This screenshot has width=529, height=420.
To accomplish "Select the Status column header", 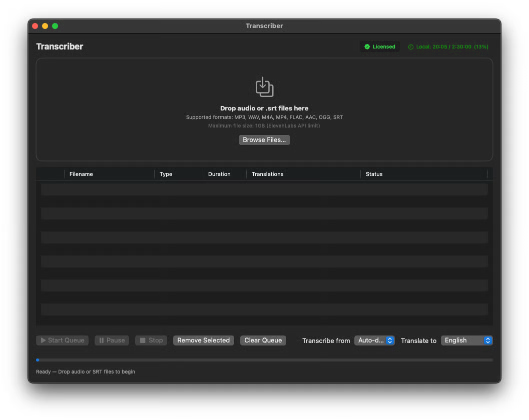I will pyautogui.click(x=374, y=173).
